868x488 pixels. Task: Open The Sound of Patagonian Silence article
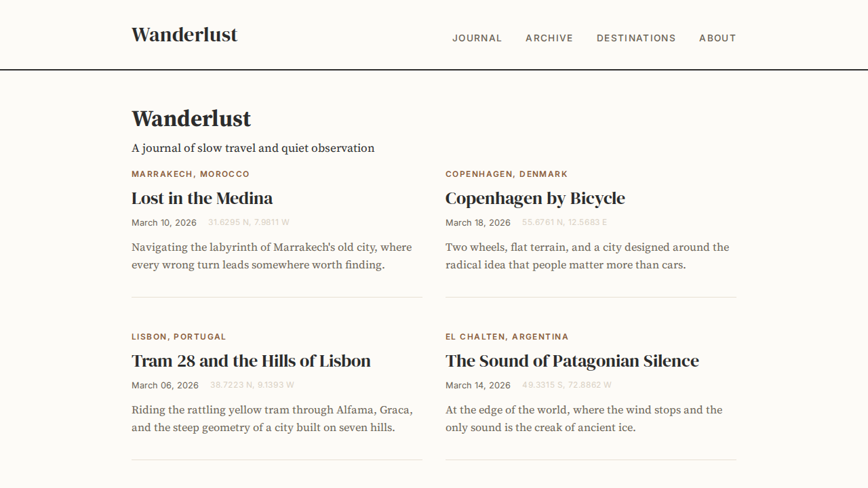click(x=572, y=361)
